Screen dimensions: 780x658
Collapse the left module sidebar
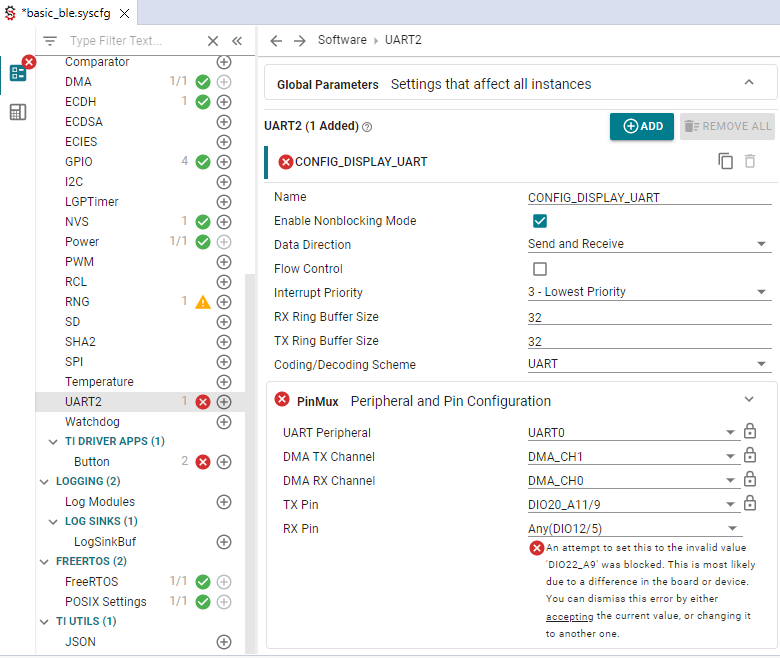coord(237,41)
